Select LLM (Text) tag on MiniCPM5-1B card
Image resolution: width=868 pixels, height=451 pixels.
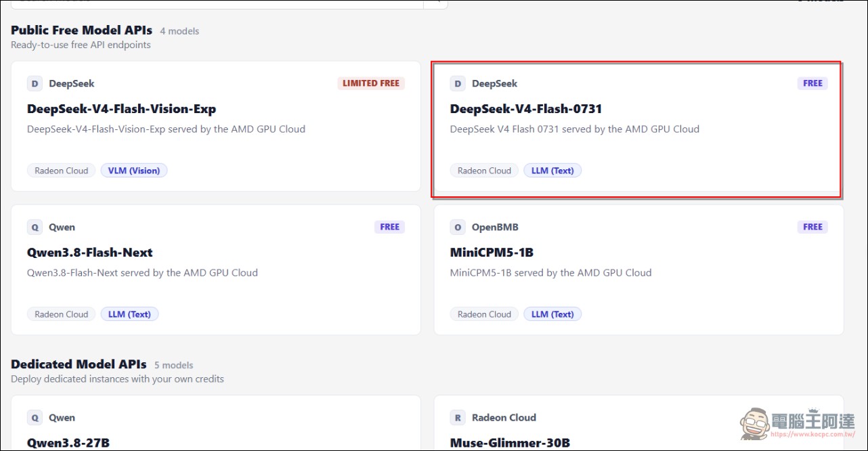552,314
